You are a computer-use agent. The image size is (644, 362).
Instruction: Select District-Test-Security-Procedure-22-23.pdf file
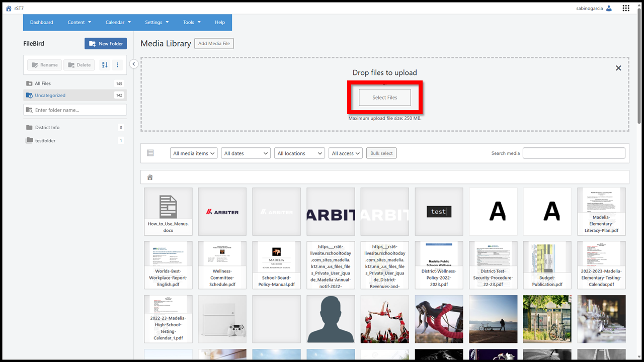(493, 265)
